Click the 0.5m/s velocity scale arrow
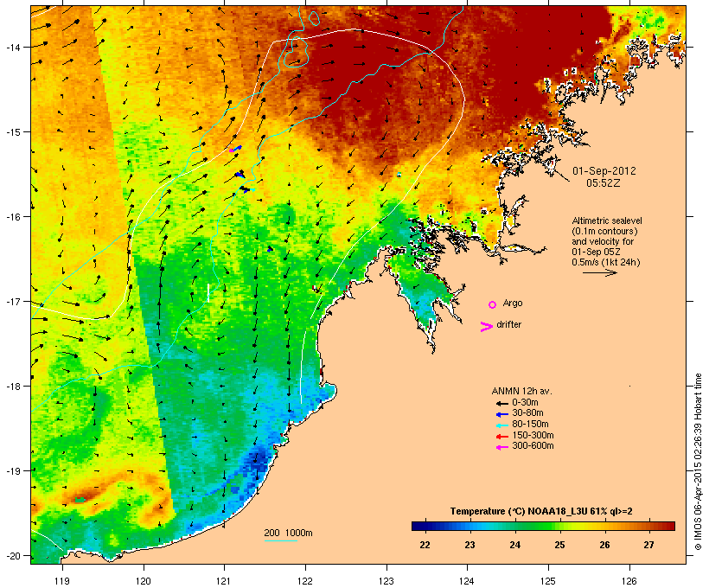The image size is (709, 588). point(600,272)
